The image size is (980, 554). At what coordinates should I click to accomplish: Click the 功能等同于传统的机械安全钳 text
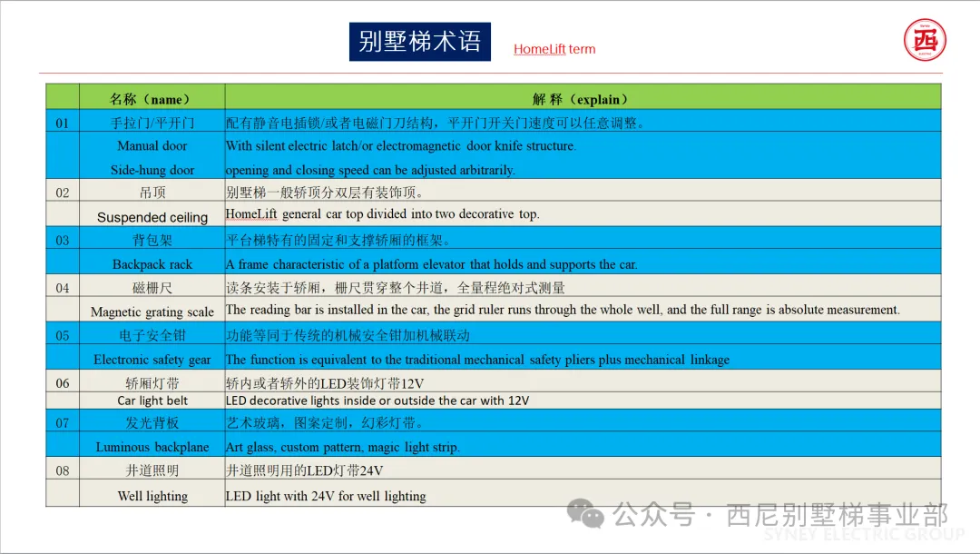pos(348,335)
